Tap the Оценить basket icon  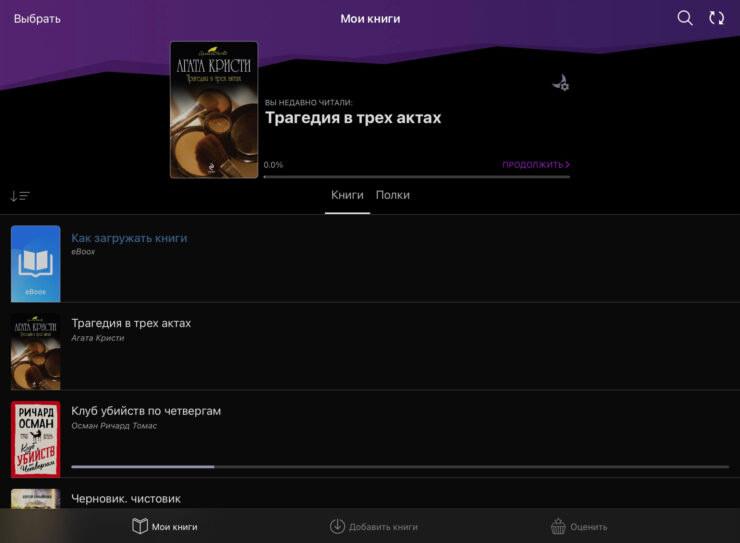coord(558,526)
